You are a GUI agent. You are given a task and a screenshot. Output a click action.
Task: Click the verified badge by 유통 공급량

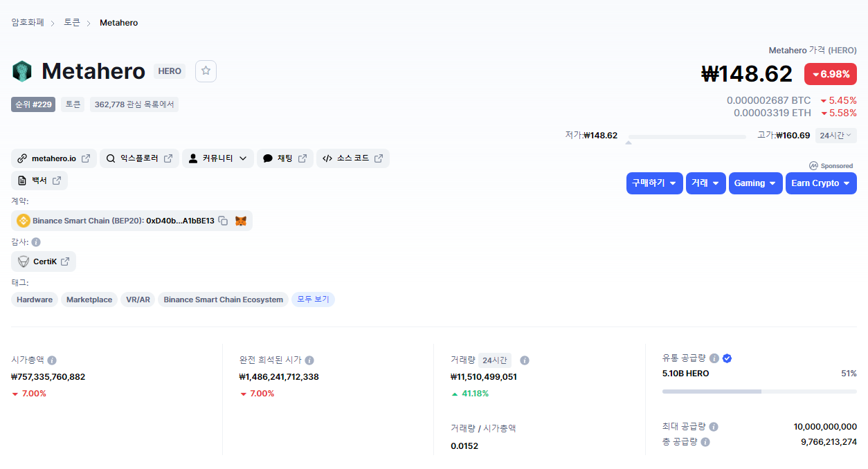click(x=727, y=358)
